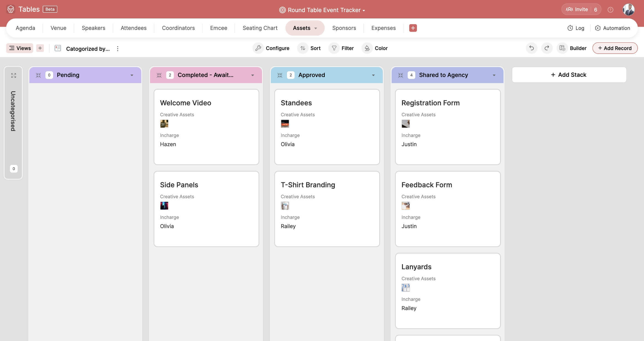Open the help question mark icon
The width and height of the screenshot is (644, 341).
tap(610, 10)
